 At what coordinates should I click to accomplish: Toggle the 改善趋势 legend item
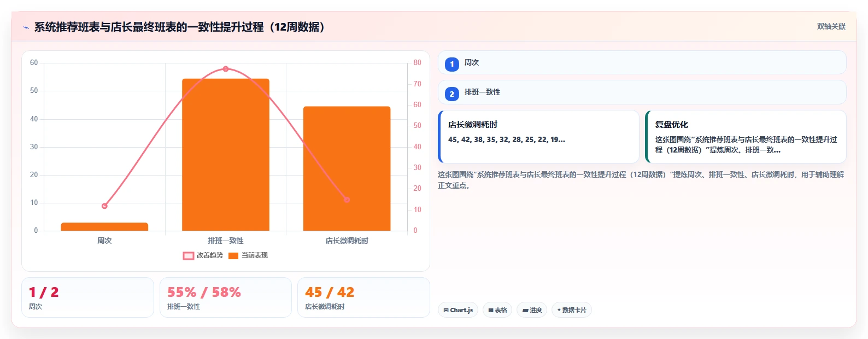[203, 255]
